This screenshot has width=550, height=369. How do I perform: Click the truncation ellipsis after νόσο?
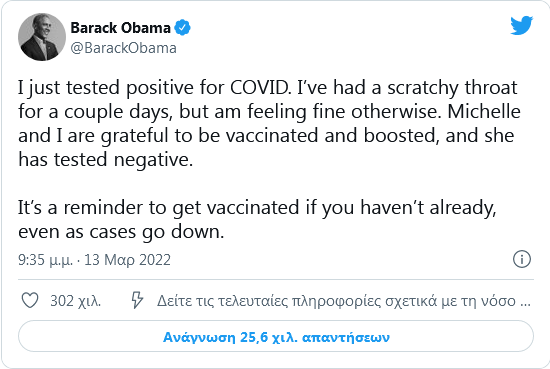[x=525, y=302]
